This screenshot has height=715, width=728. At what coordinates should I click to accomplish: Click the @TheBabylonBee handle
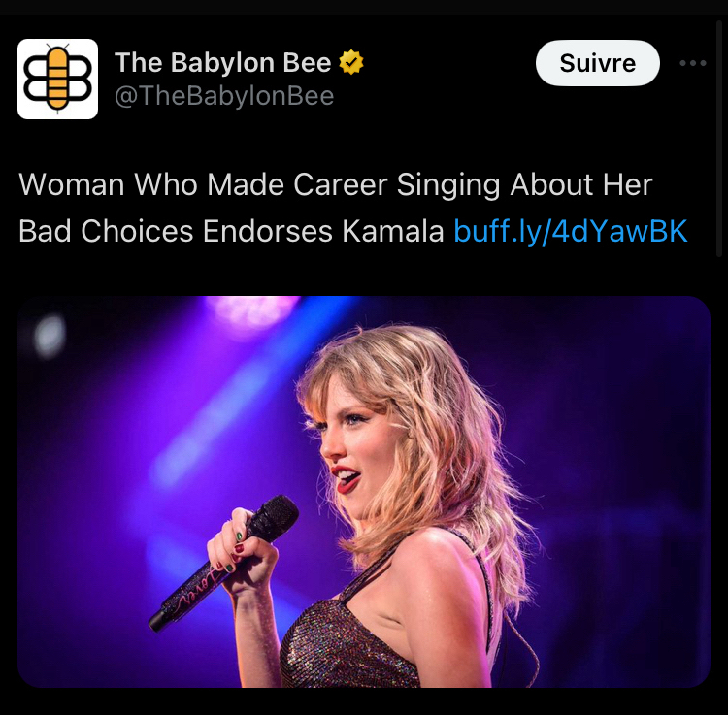tap(224, 96)
